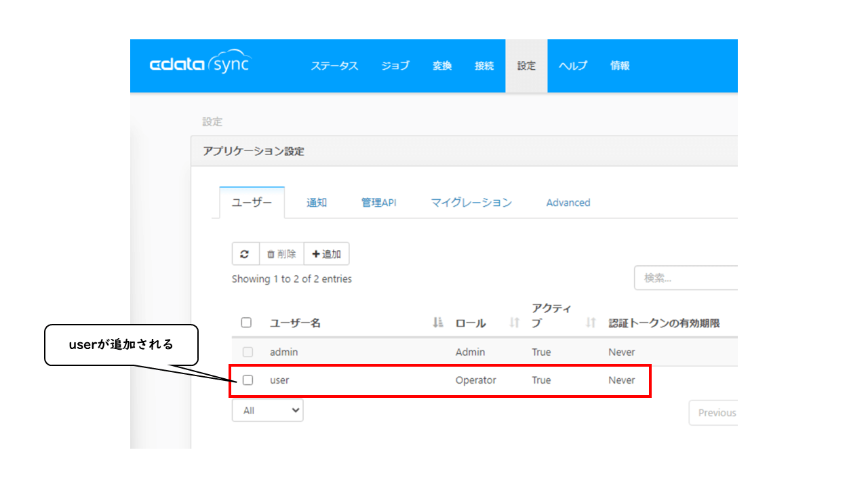Sort by the ロール column sort icon

[515, 323]
